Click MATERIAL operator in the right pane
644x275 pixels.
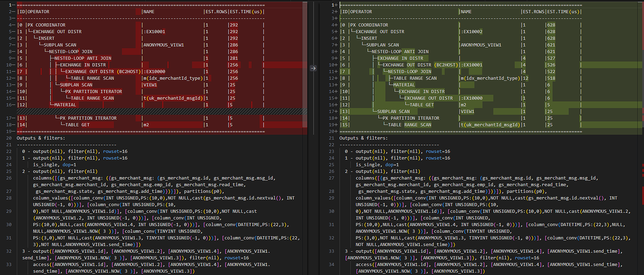click(x=404, y=85)
